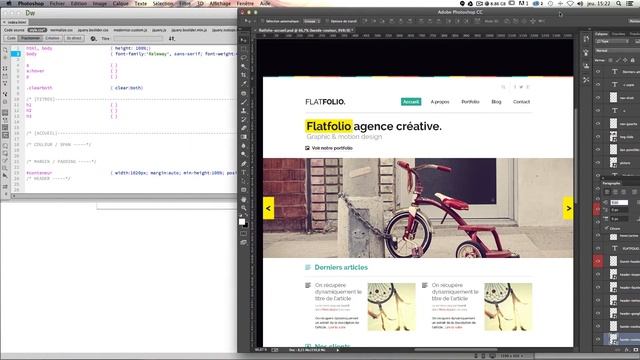
Task: Toggle Sélection automatique checkbox
Action: (262, 21)
